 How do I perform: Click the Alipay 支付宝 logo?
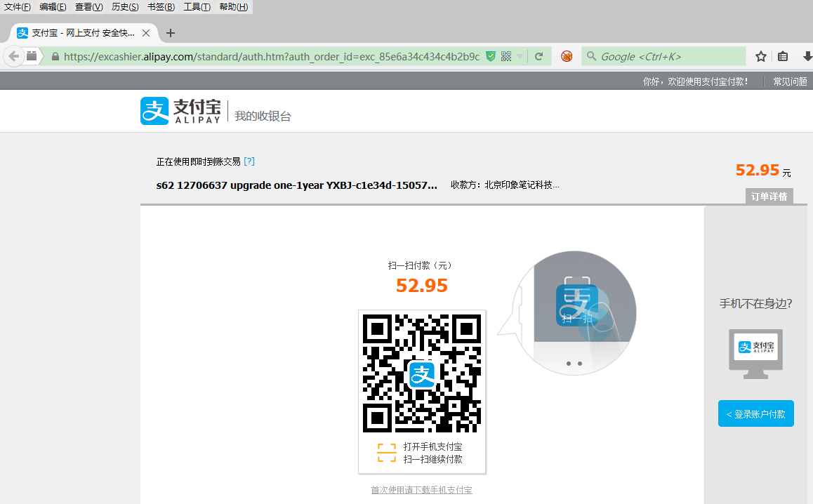coord(180,111)
